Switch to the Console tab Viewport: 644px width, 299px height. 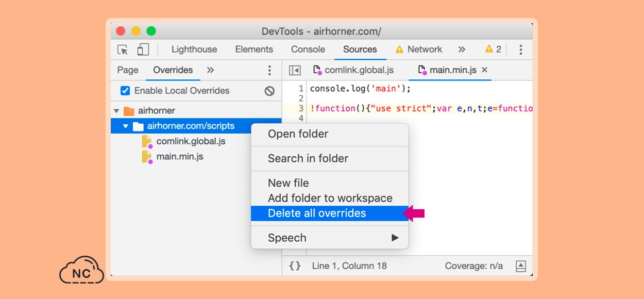coord(308,49)
